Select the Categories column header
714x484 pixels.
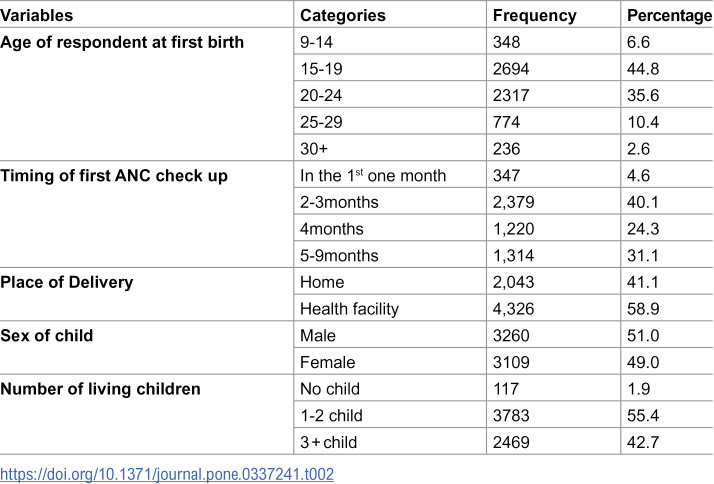pyautogui.click(x=343, y=15)
